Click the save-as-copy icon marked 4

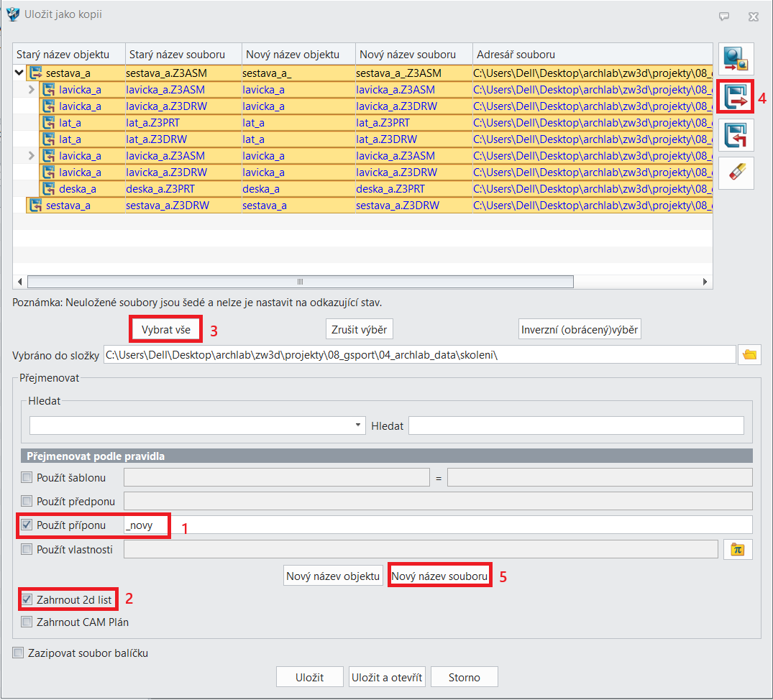pos(736,98)
